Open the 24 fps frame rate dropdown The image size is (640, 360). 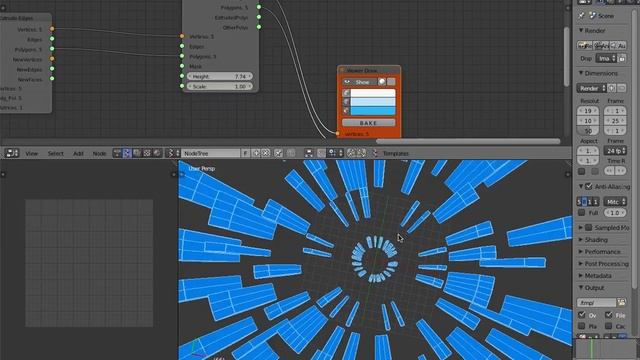point(615,151)
